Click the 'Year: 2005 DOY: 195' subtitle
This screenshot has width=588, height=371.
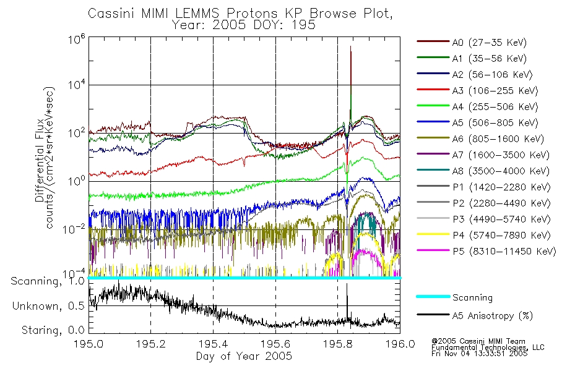(244, 25)
